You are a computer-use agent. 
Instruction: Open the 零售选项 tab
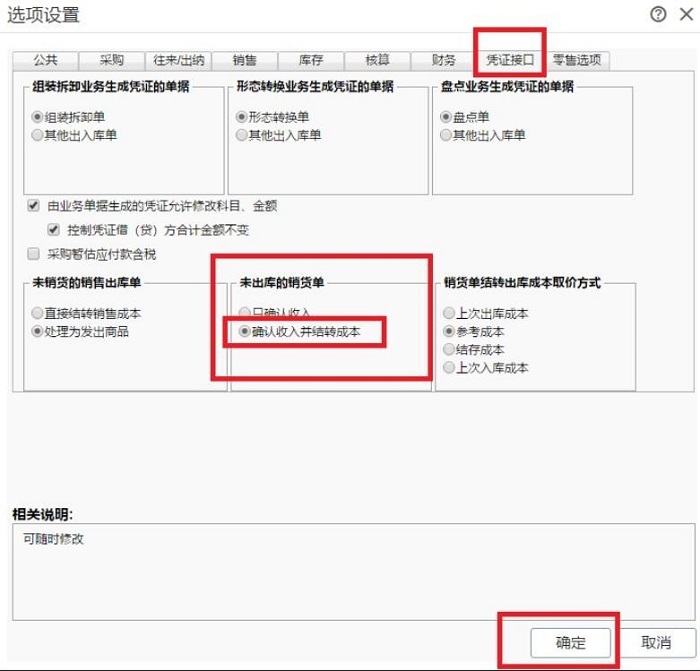coord(577,60)
